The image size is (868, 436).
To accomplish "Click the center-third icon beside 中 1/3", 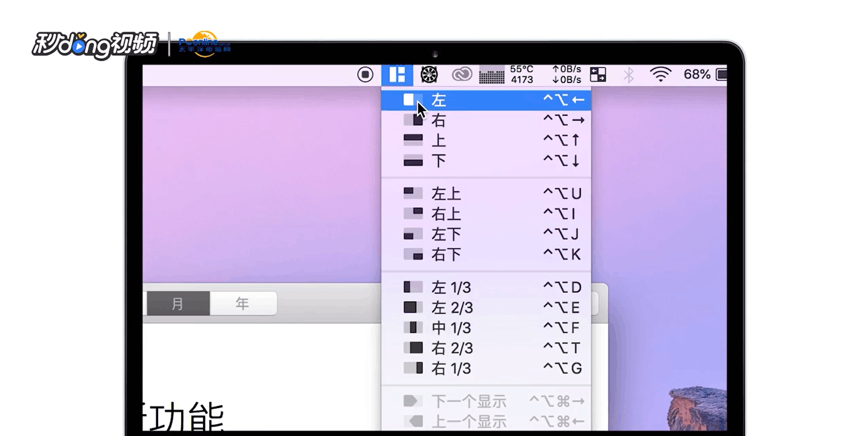I will (413, 327).
